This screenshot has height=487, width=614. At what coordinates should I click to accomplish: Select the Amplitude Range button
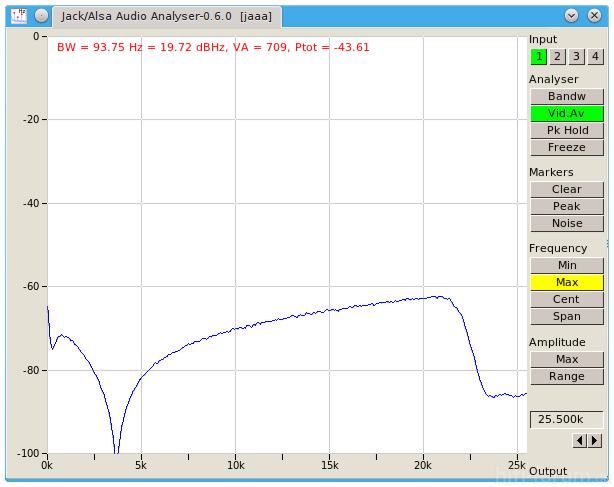point(567,377)
